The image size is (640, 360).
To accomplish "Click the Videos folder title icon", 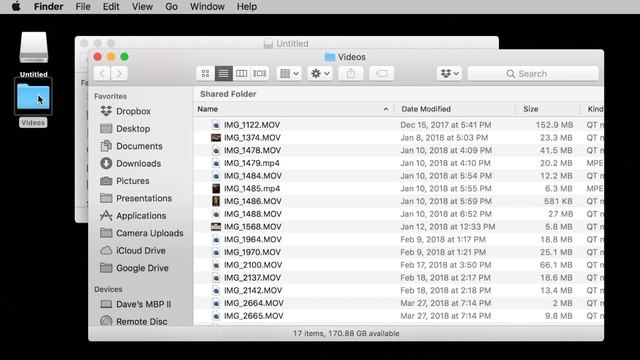I will point(330,57).
